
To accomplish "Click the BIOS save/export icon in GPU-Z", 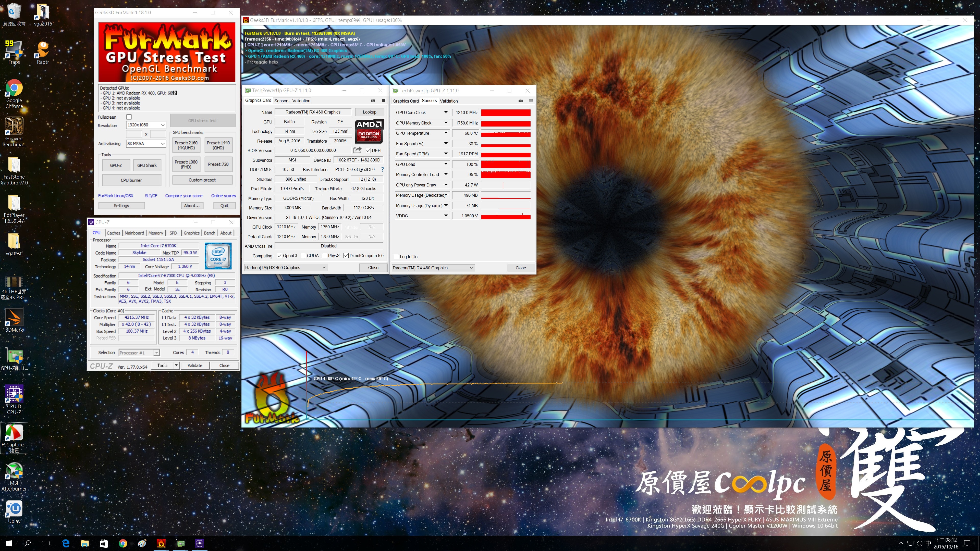I will coord(357,150).
